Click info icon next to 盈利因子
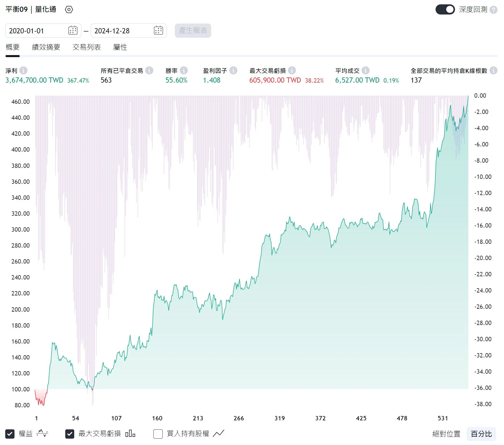Screen dimensions: 504x445 [233, 70]
